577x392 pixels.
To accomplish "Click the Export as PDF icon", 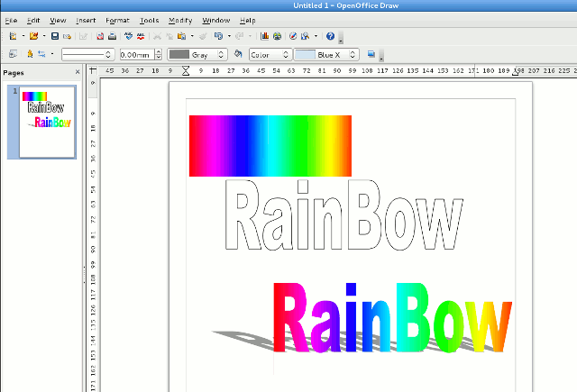I will pos(98,36).
